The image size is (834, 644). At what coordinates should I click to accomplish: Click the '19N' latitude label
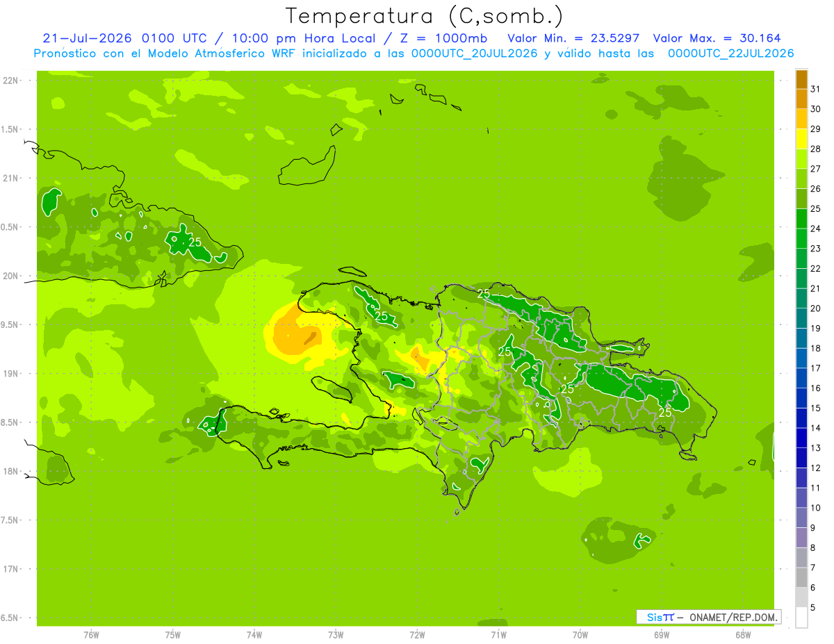click(10, 374)
